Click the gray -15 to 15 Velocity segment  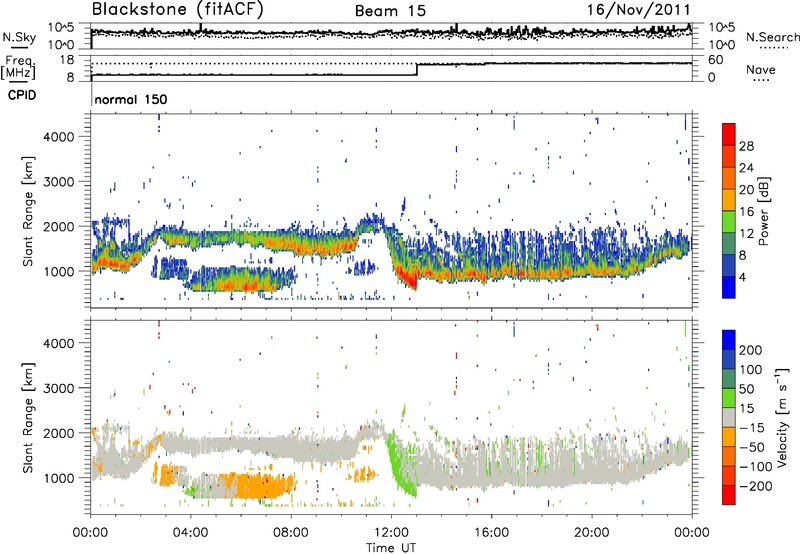tap(729, 417)
